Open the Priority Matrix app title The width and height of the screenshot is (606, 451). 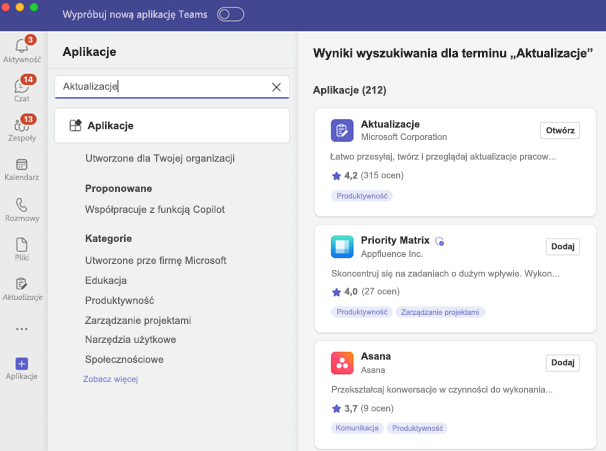pos(395,240)
